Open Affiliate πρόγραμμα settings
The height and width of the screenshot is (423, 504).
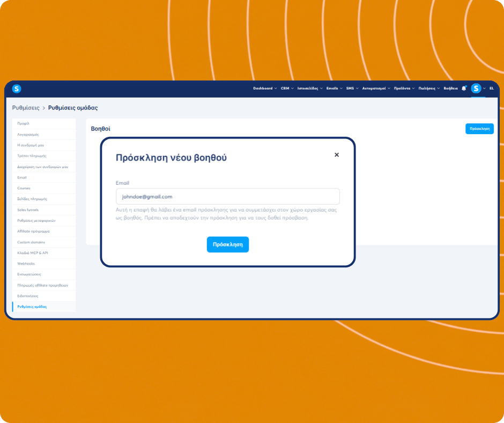tap(44, 231)
